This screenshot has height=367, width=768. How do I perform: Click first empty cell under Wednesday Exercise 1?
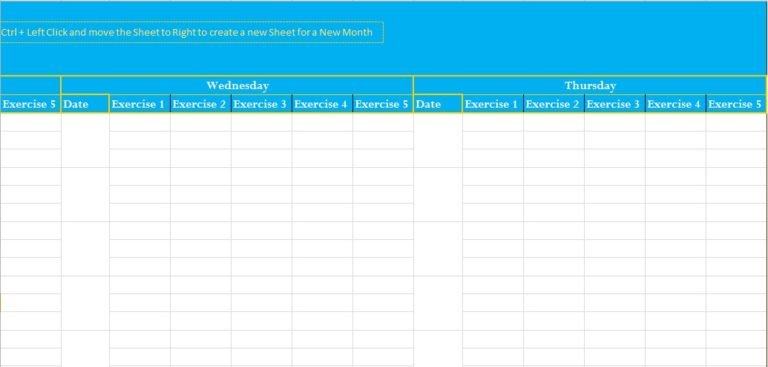140,122
